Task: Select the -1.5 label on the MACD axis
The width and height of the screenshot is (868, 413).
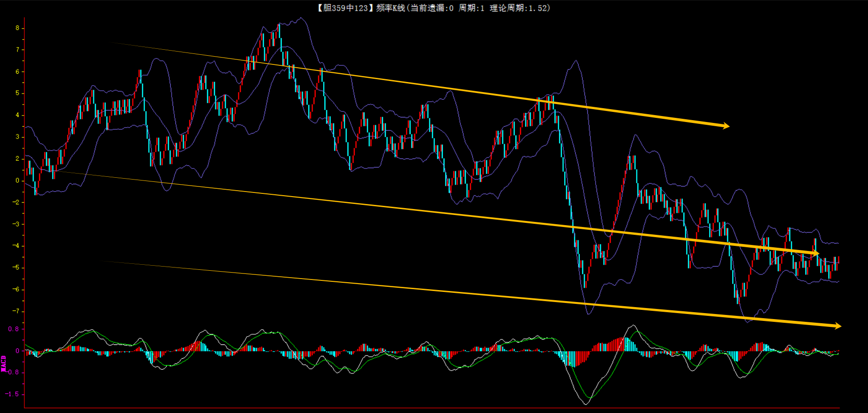Action: [12, 394]
